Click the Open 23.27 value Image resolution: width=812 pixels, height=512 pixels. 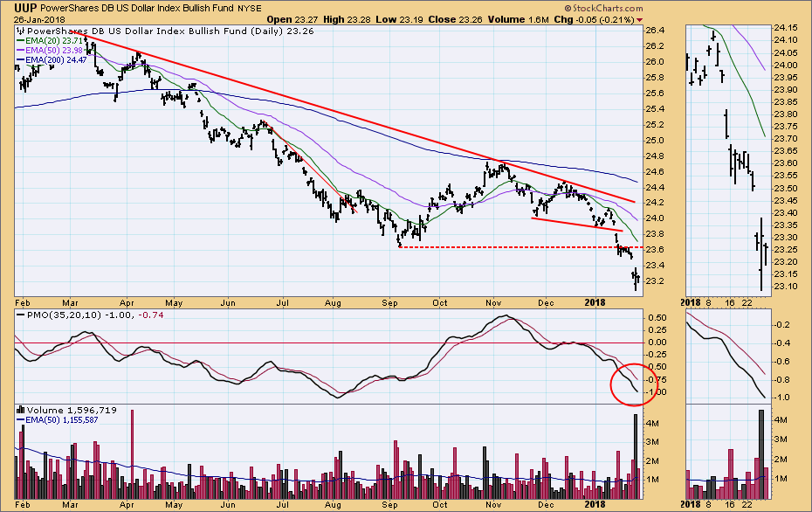tap(293, 20)
